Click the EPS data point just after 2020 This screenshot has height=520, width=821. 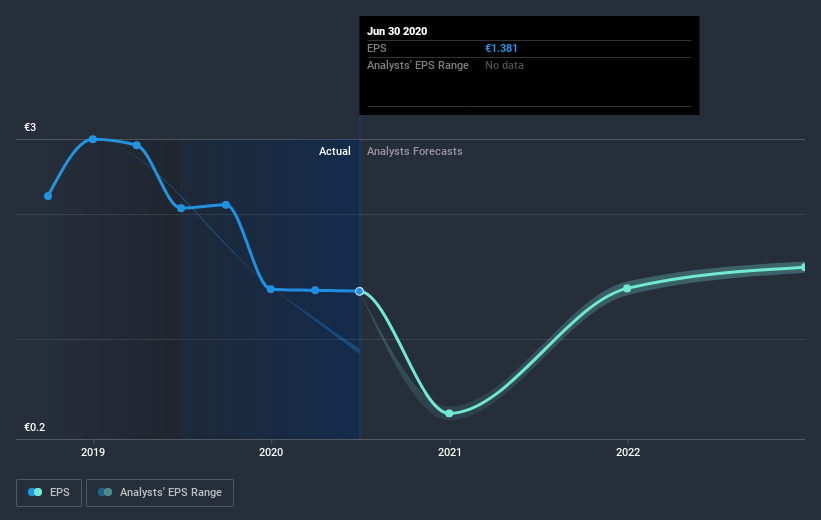click(315, 290)
